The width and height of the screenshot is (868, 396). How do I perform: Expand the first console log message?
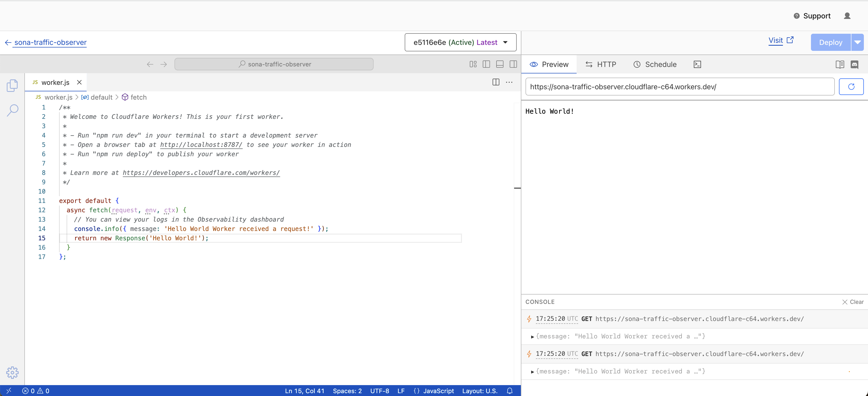click(x=533, y=336)
